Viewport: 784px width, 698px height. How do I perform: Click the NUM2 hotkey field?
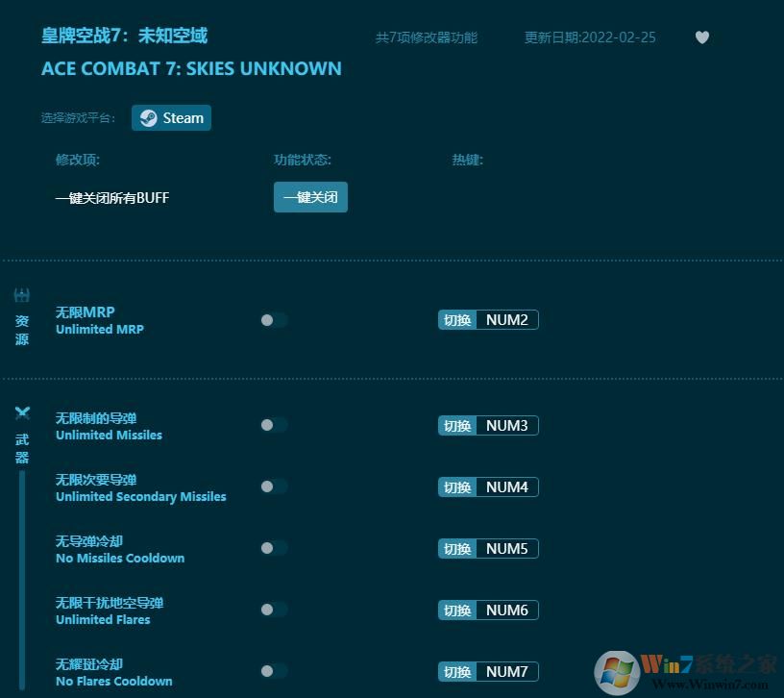pyautogui.click(x=507, y=320)
